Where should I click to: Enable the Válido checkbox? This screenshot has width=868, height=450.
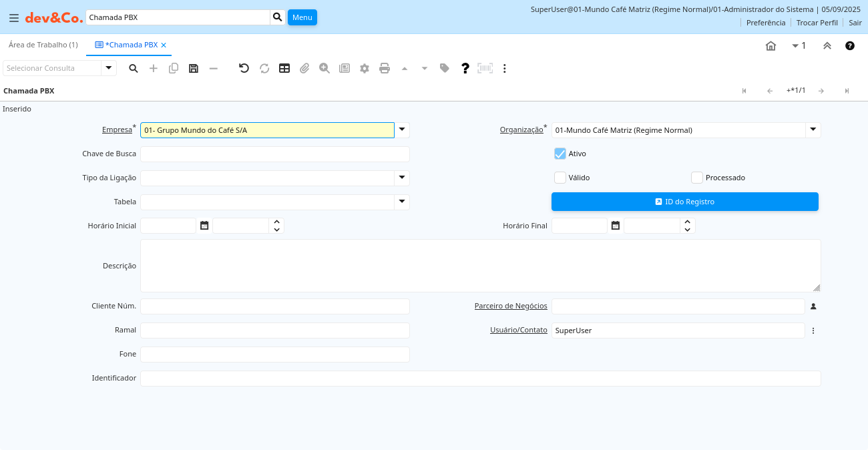[560, 178]
